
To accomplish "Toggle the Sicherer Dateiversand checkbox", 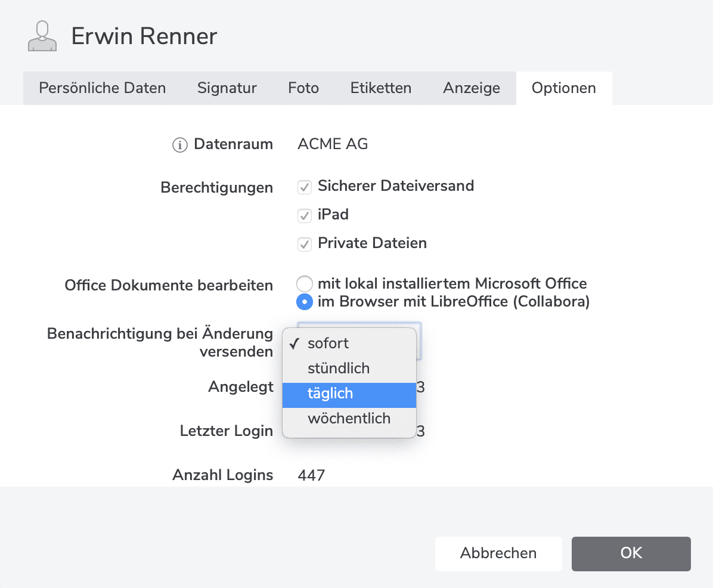I will pos(305,187).
